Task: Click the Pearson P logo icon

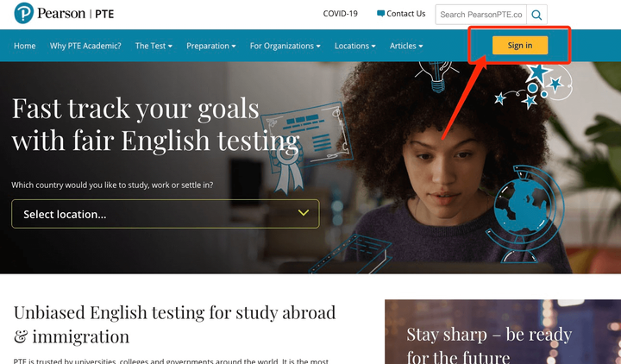Action: (x=24, y=13)
